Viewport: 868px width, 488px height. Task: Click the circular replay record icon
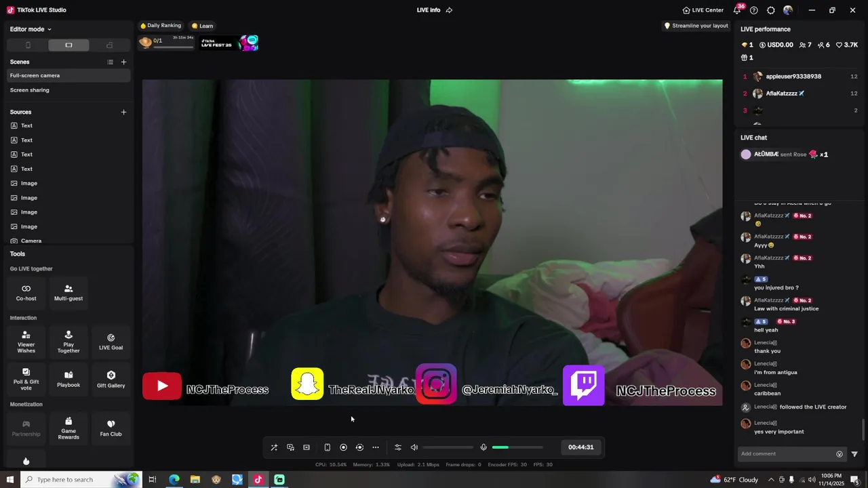(x=359, y=447)
